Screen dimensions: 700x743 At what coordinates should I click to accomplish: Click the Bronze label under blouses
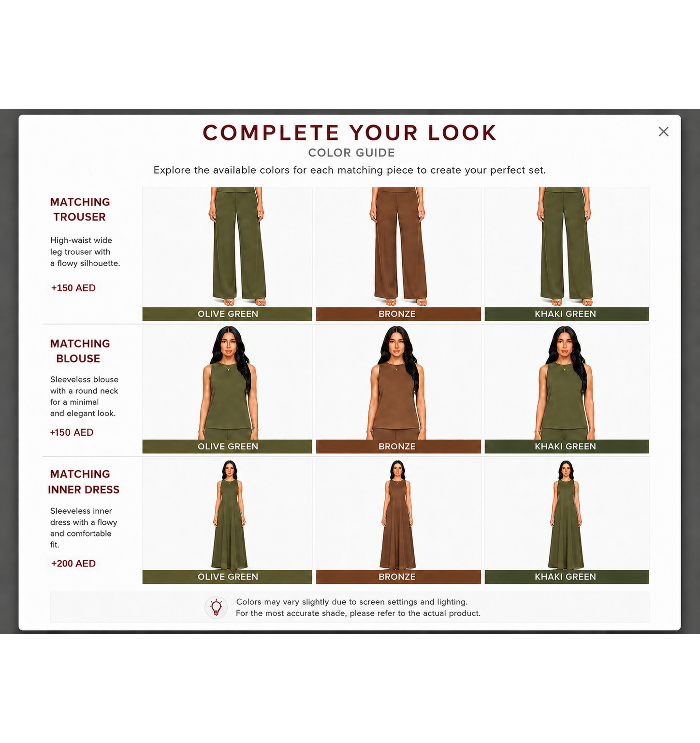[398, 446]
